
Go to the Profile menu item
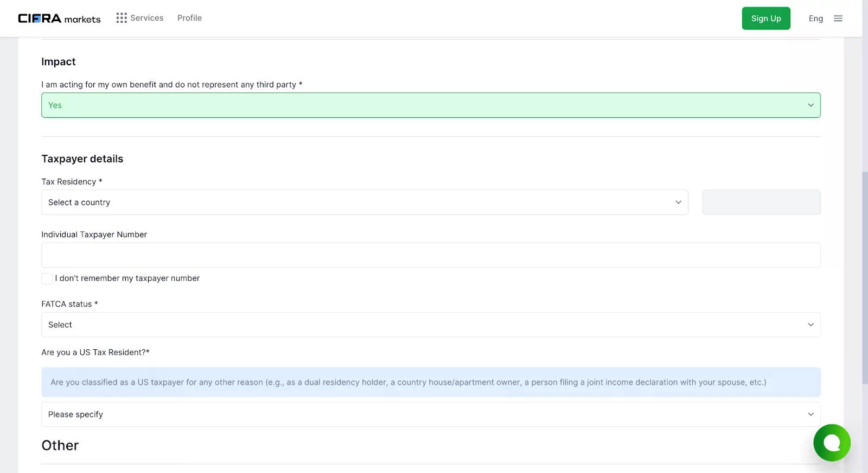189,18
